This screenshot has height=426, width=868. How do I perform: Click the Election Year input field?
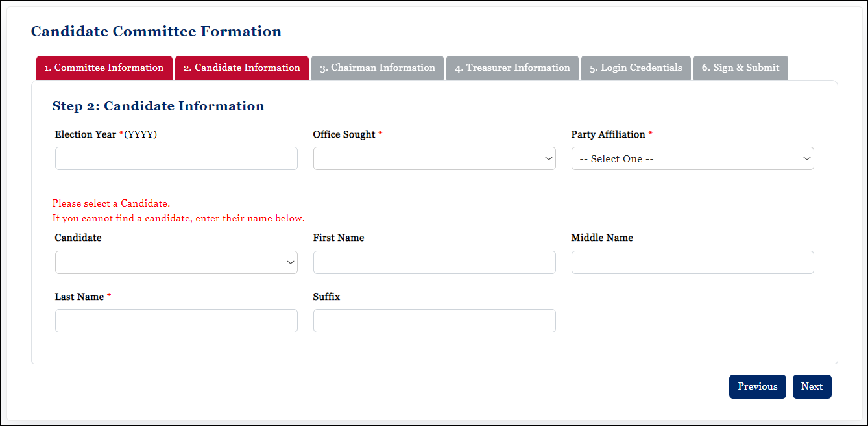tap(176, 158)
